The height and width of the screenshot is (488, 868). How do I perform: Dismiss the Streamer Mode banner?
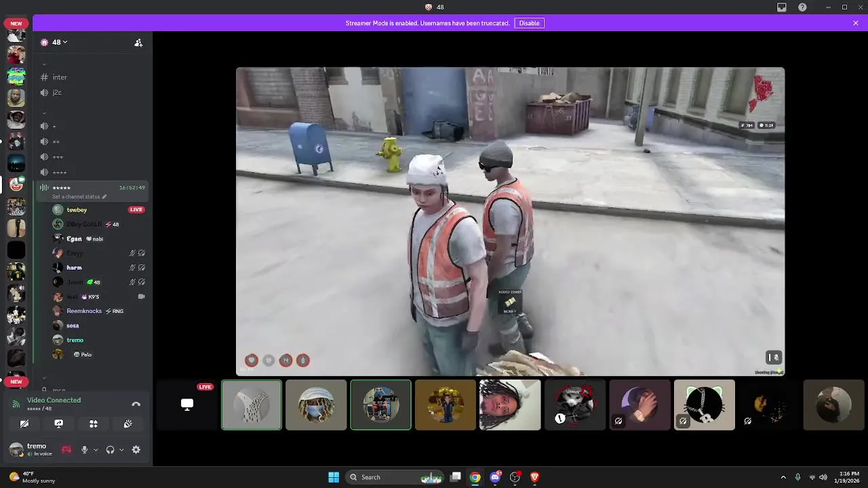click(856, 23)
